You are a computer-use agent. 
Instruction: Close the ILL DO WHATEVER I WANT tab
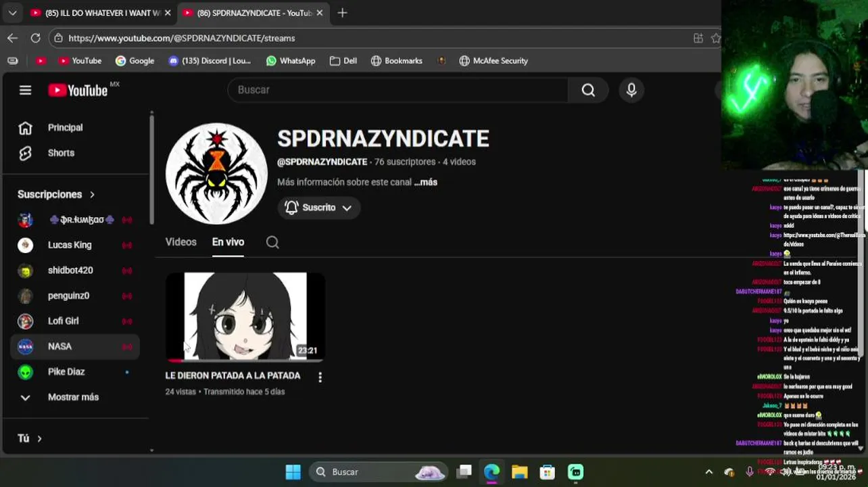[168, 13]
